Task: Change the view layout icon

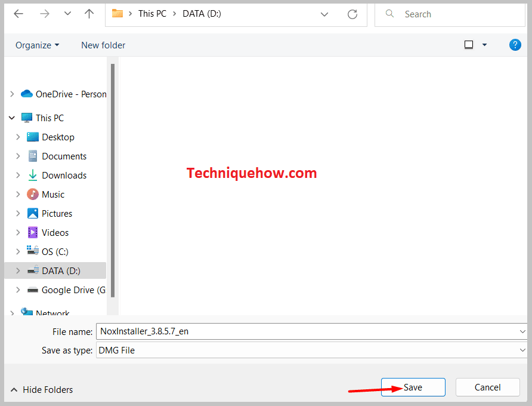Action: tap(469, 45)
